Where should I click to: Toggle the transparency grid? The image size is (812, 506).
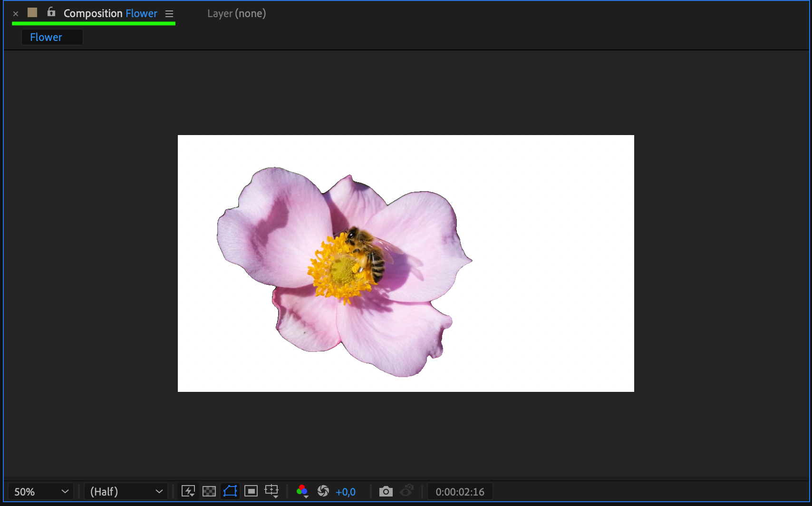(209, 491)
